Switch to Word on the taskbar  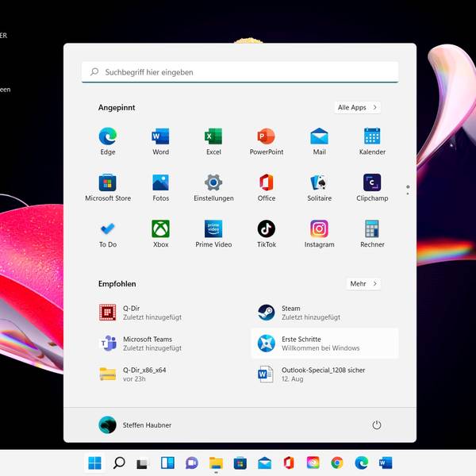coord(386,463)
